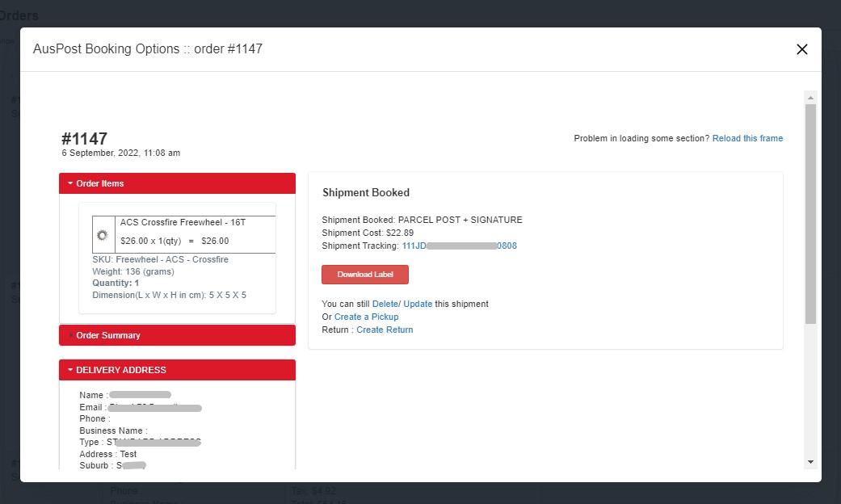The height and width of the screenshot is (504, 841).
Task: Click the freewheel product thumbnail
Action: [103, 235]
